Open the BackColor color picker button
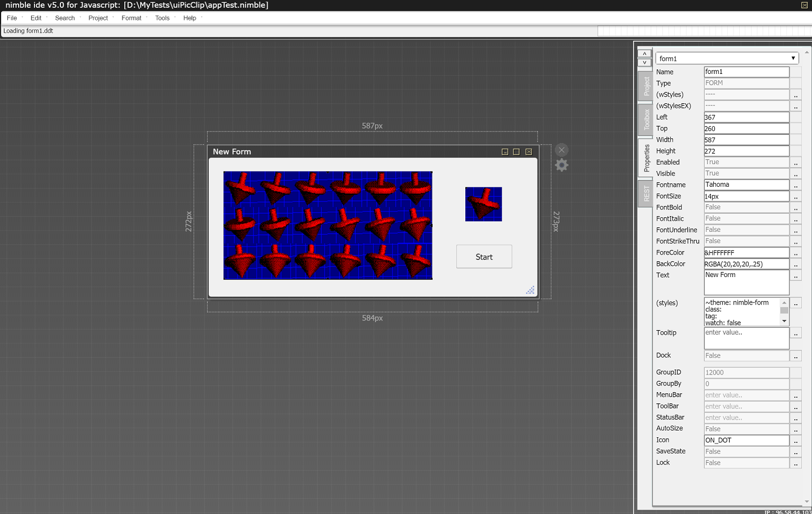The image size is (812, 514). click(796, 264)
